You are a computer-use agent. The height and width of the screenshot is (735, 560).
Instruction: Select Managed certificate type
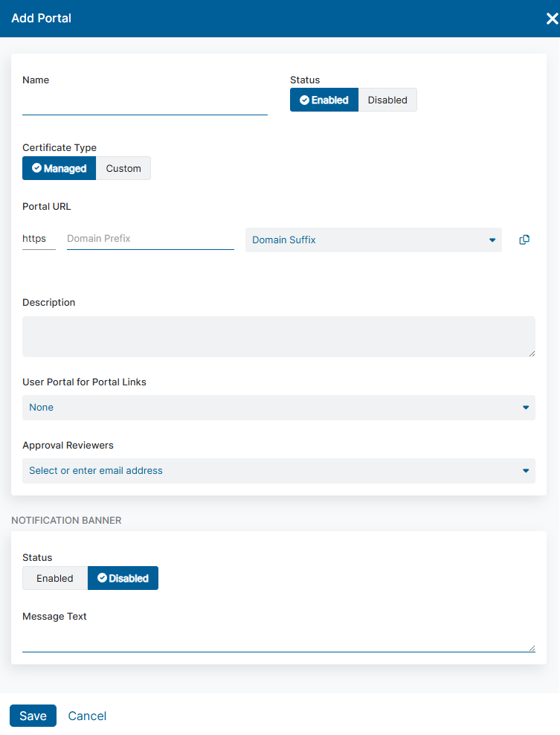59,169
